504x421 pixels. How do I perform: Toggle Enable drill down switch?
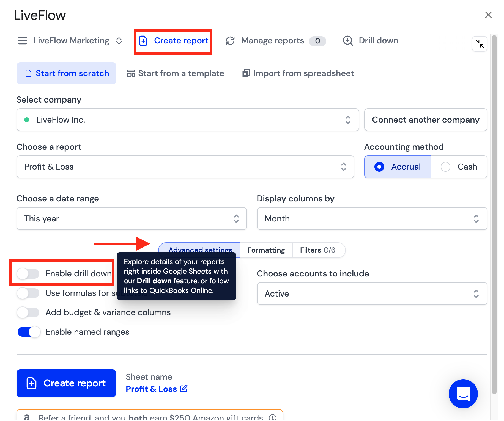click(x=28, y=274)
